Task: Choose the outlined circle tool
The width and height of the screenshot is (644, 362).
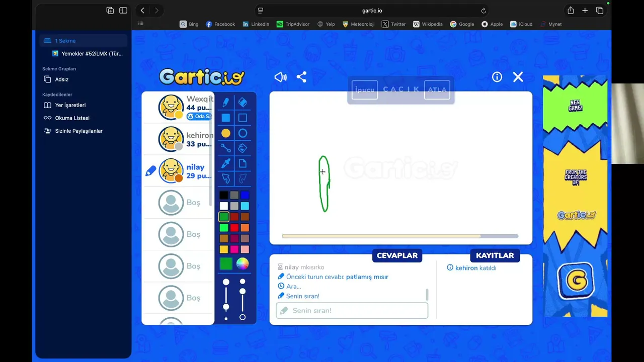Action: coord(243,133)
